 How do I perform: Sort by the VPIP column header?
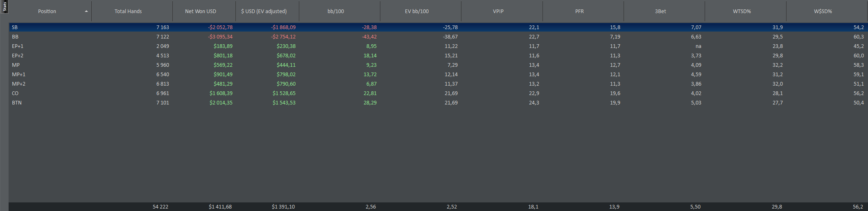498,11
